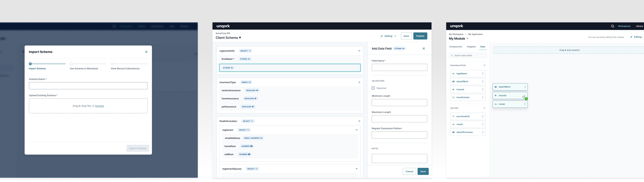Close the Import Schema dialog
644x182 pixels.
pos(146,52)
